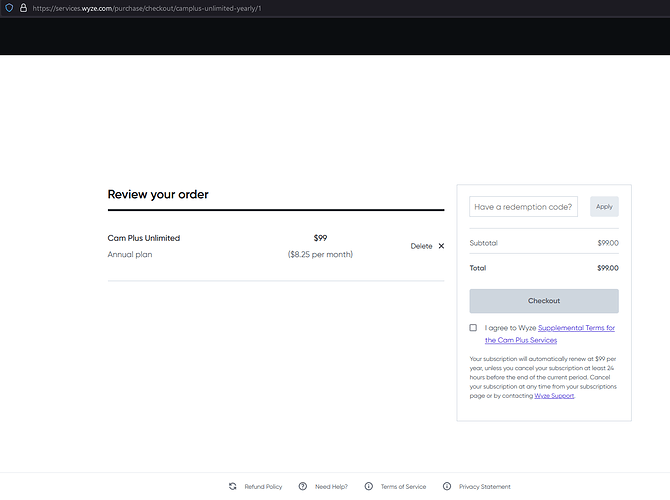Image resolution: width=670 pixels, height=500 pixels.
Task: Click the Need Help question mark icon
Action: (x=303, y=486)
